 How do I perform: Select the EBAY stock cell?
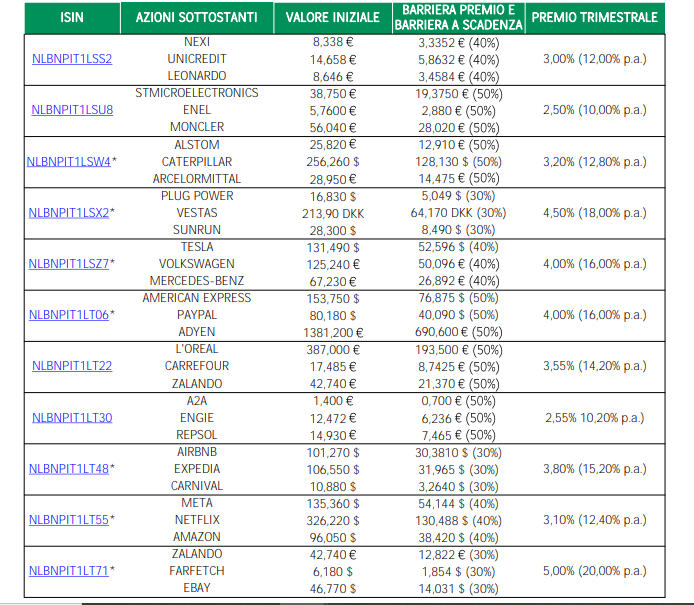[x=197, y=588]
